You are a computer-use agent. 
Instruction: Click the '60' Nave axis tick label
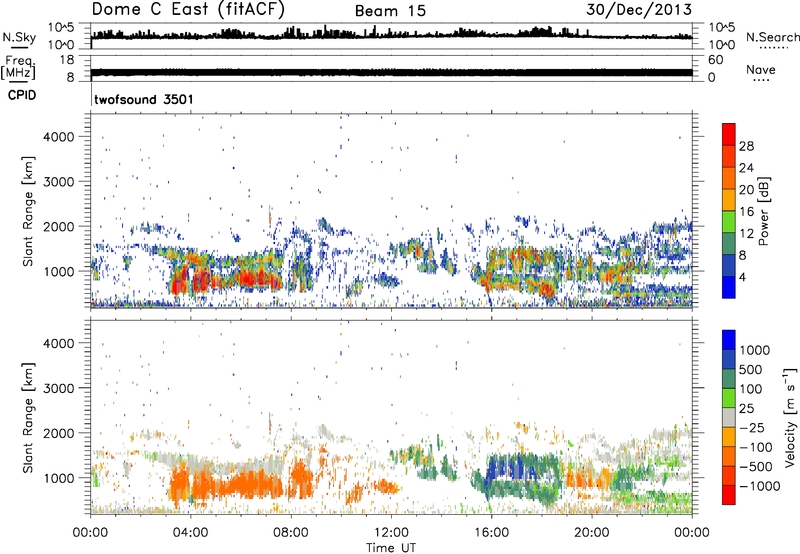pyautogui.click(x=715, y=60)
